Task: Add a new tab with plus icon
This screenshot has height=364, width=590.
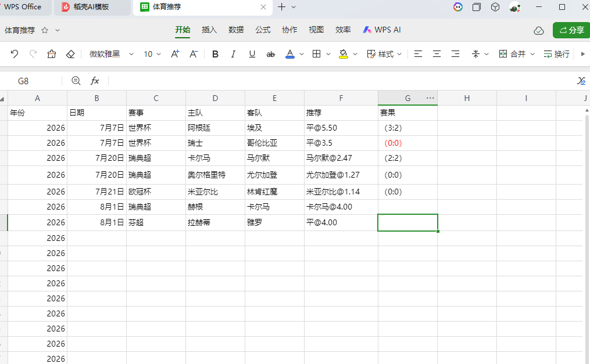Action: (281, 7)
